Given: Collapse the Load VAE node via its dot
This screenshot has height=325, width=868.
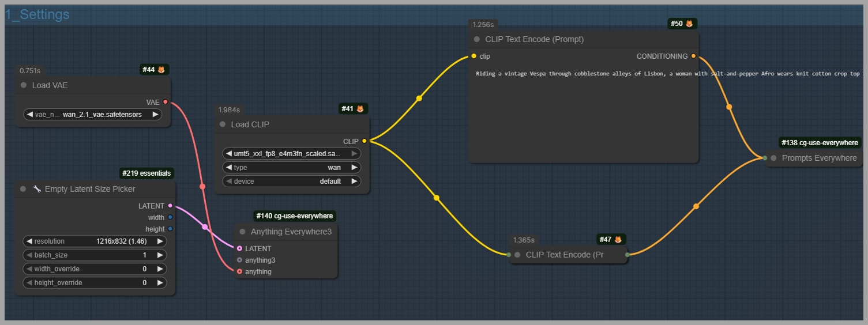Looking at the screenshot, I should click(x=24, y=85).
